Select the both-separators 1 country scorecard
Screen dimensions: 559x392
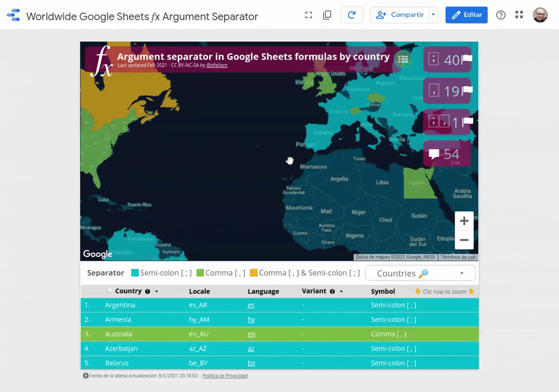click(x=447, y=122)
